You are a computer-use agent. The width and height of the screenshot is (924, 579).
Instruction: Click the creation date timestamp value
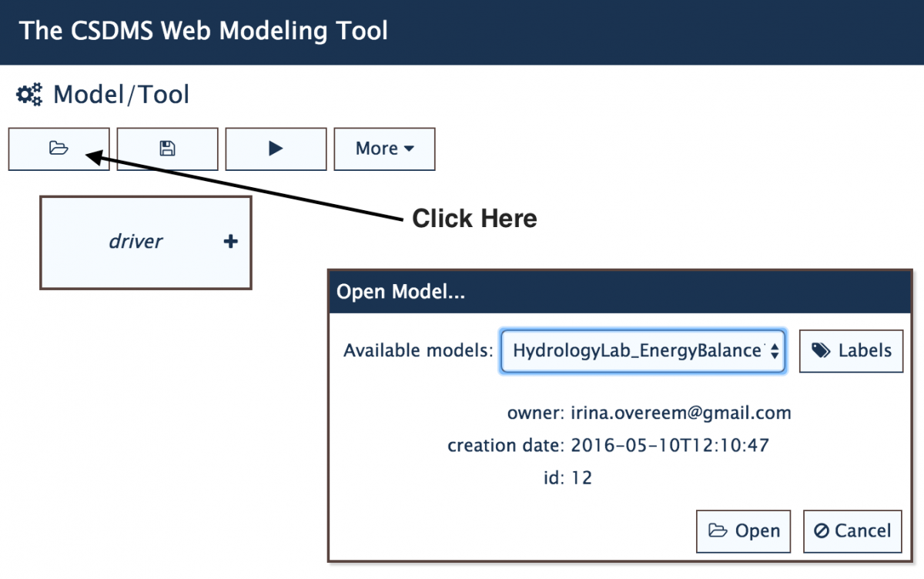click(669, 445)
